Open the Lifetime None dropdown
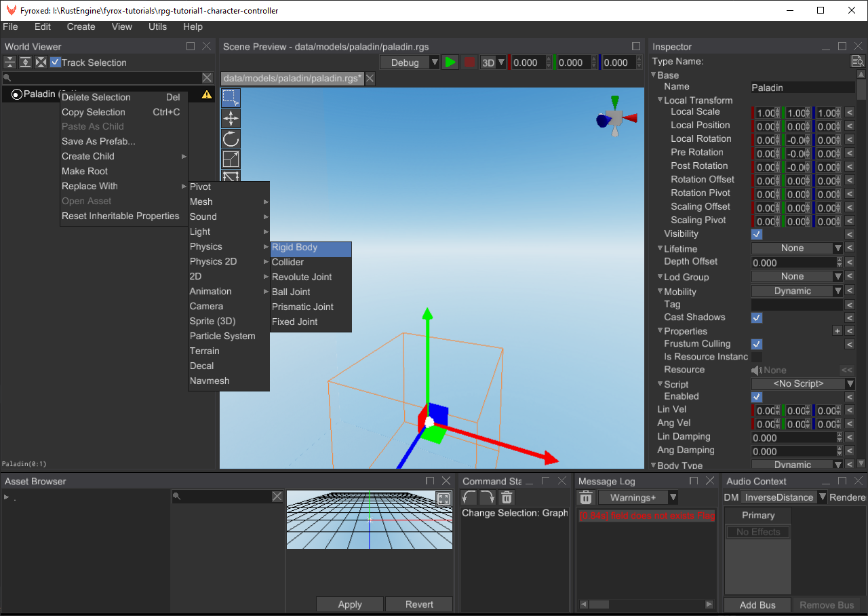868x616 pixels. [797, 248]
